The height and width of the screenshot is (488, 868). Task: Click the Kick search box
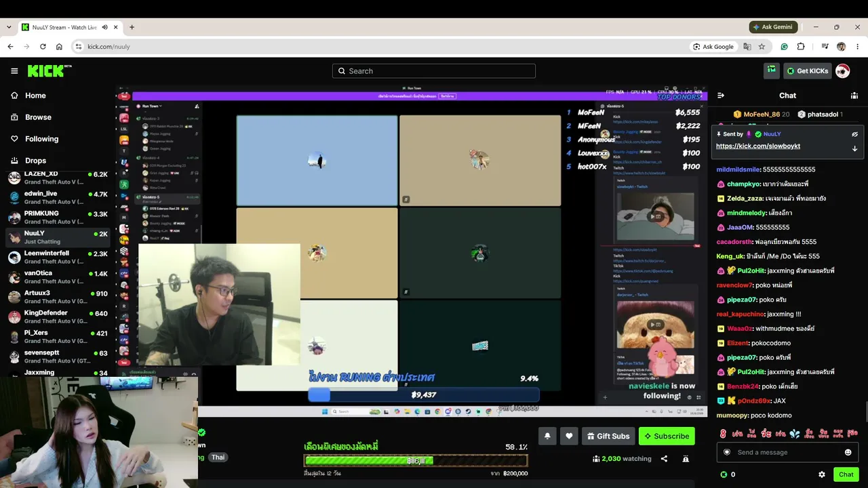tap(434, 71)
